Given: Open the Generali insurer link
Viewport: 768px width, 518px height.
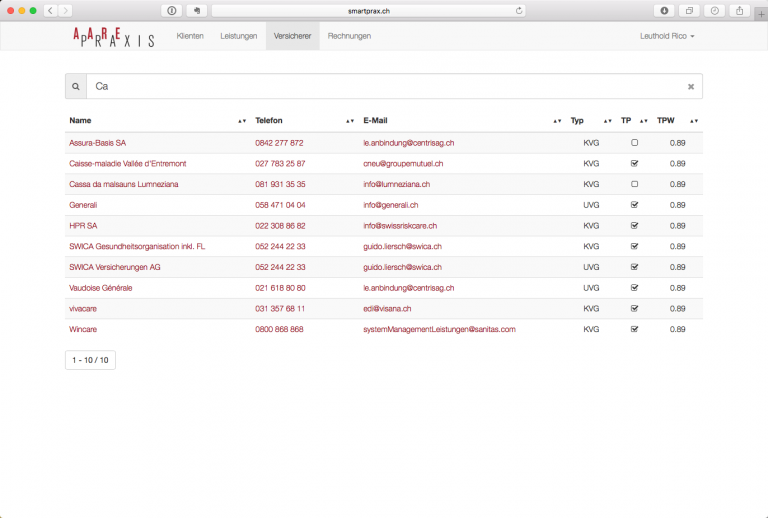Looking at the screenshot, I should (x=83, y=205).
